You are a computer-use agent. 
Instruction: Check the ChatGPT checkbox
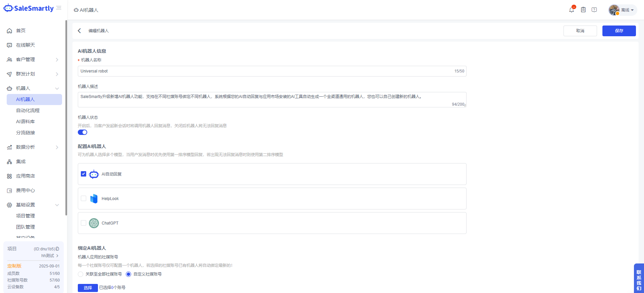[84, 223]
